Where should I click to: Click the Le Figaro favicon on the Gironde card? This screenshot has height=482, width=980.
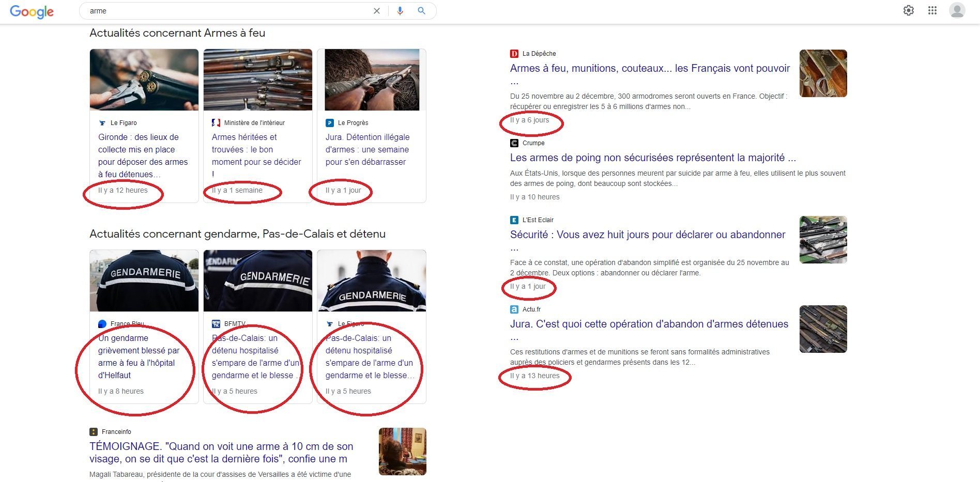[102, 123]
